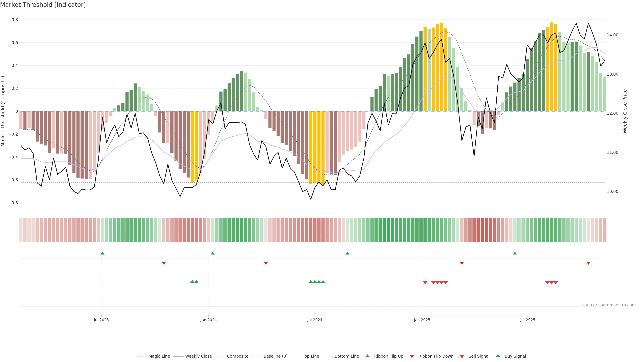Click the green flip-up marker near Jan 2024
The height and width of the screenshot is (362, 644).
click(x=213, y=253)
